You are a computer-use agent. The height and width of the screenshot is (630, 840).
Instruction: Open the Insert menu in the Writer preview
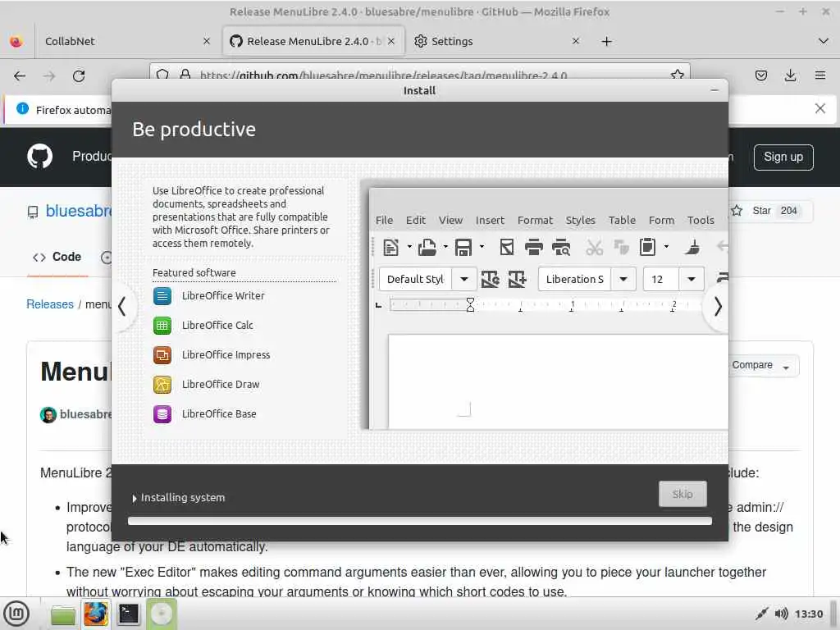click(490, 220)
